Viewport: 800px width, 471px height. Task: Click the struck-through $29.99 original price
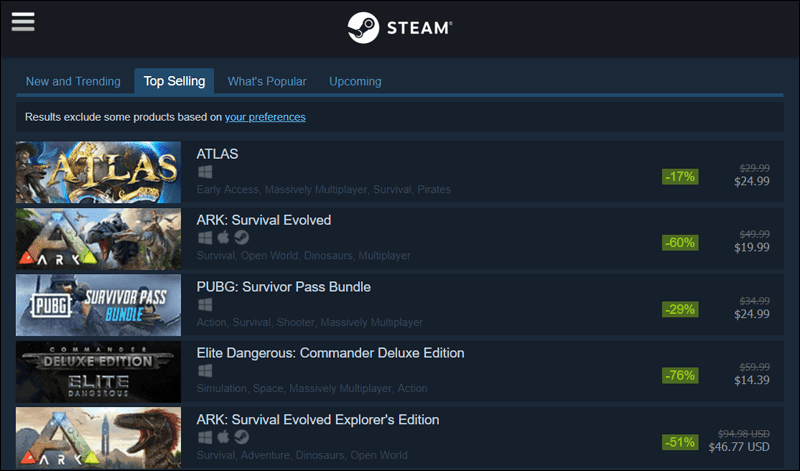[x=755, y=168]
